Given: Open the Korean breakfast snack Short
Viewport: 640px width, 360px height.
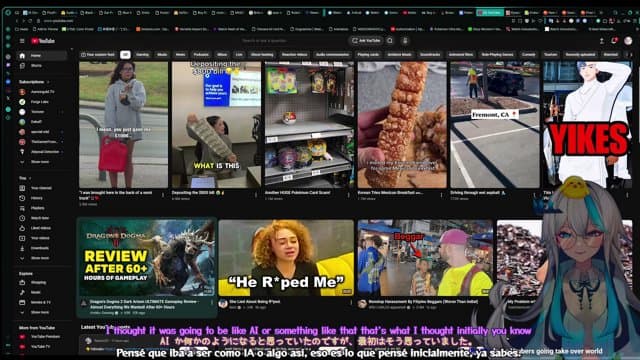Looking at the screenshot, I should click(x=402, y=125).
